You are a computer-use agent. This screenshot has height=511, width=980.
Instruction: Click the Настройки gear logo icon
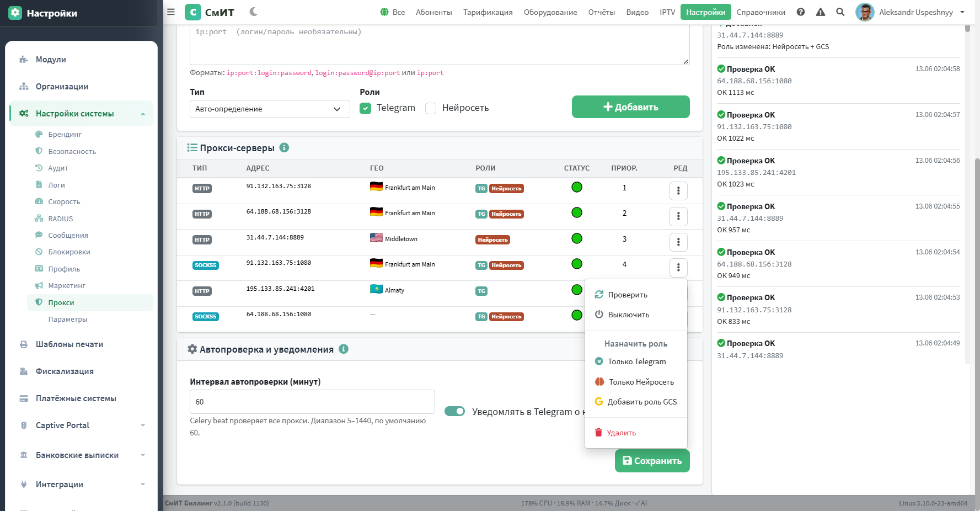tap(15, 13)
